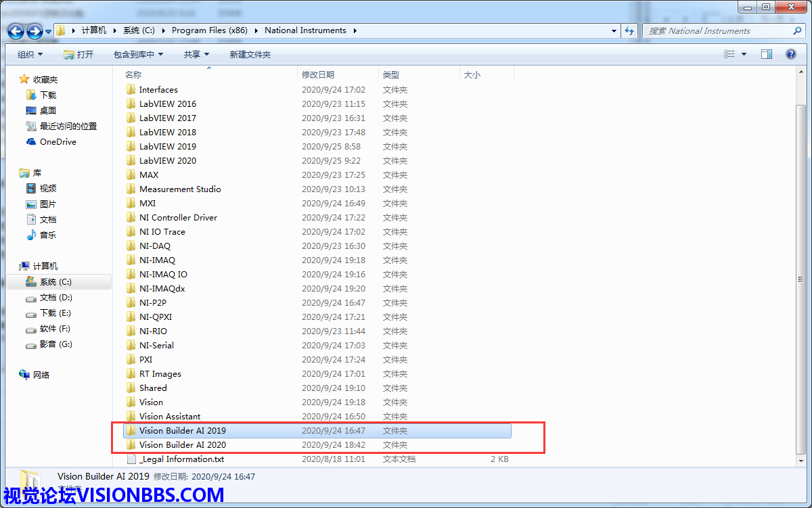Select the NI-DAQ folder icon
Viewport: 812px width, 508px height.
click(x=131, y=246)
